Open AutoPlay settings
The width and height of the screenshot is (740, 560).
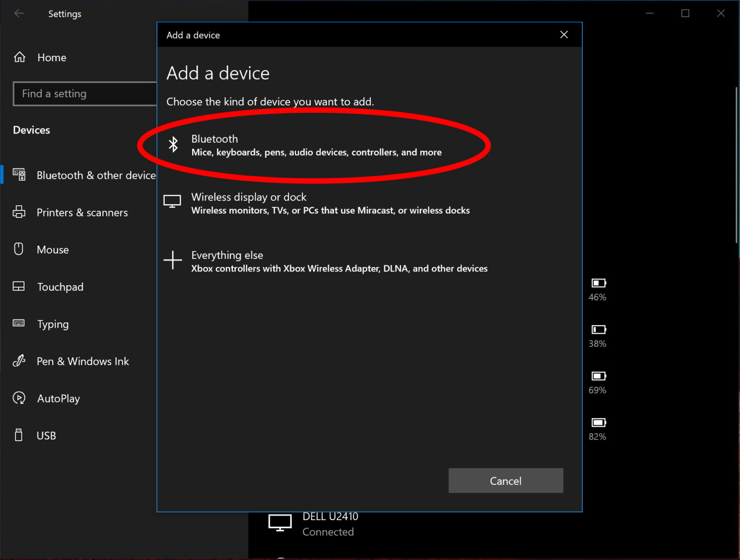point(58,398)
